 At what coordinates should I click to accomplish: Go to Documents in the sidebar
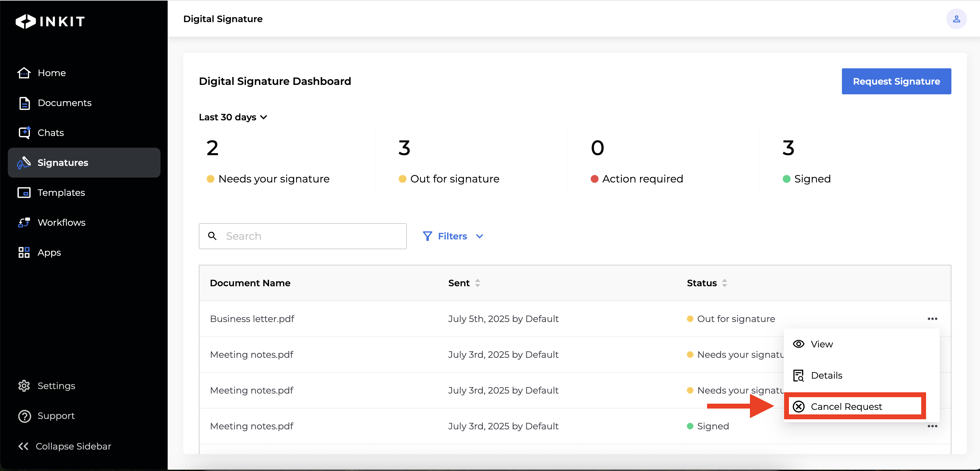coord(64,103)
